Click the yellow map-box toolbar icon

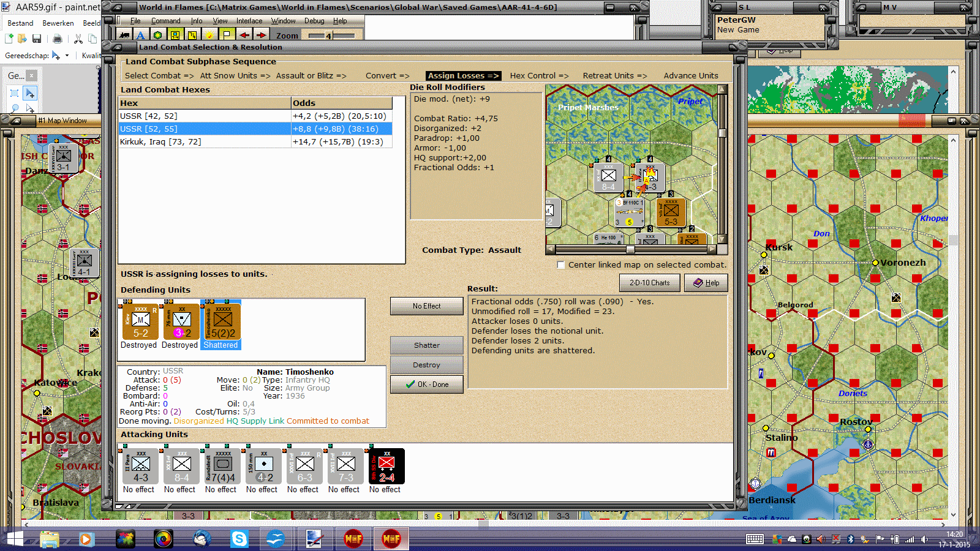tap(192, 36)
